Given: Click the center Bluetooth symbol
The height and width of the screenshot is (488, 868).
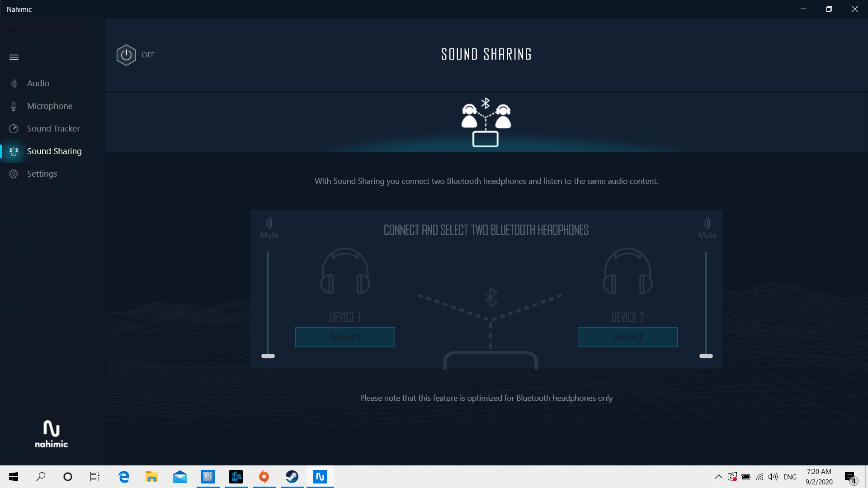Looking at the screenshot, I should 491,297.
